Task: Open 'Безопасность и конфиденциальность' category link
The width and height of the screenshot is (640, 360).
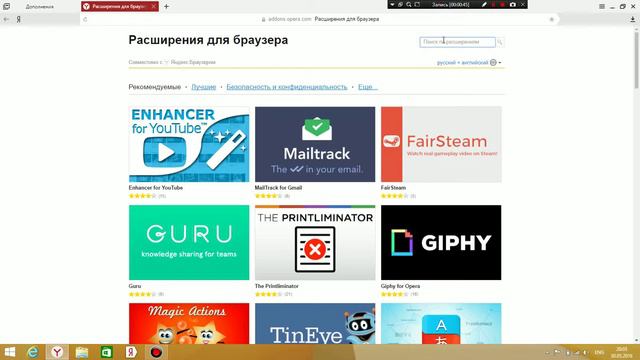Action: (x=287, y=87)
